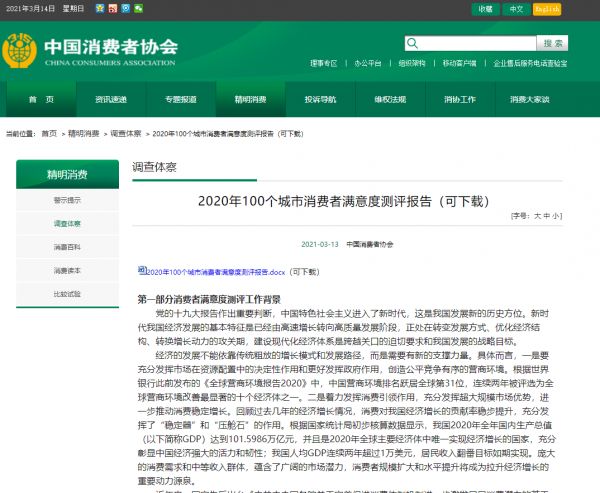The image size is (600, 493).
Task: Go to 首页 in the main navigation
Action: click(41, 100)
